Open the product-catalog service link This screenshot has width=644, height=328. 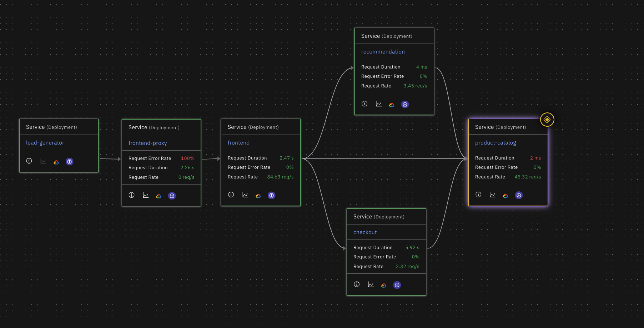495,143
